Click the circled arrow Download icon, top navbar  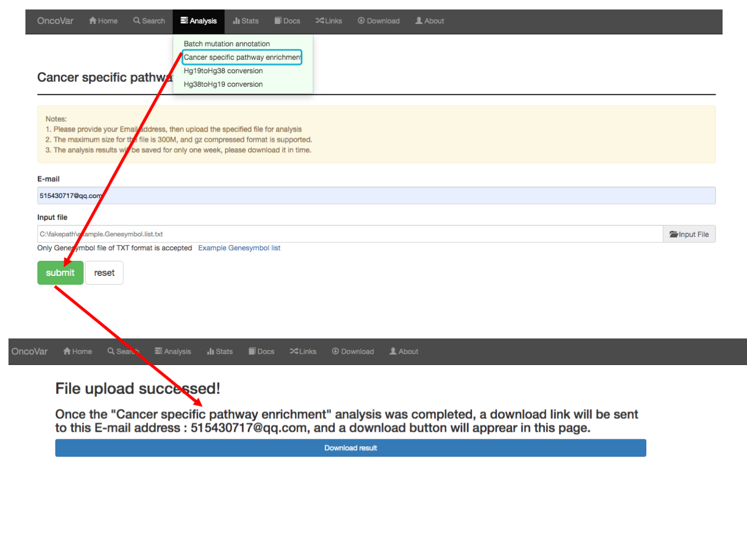point(361,20)
